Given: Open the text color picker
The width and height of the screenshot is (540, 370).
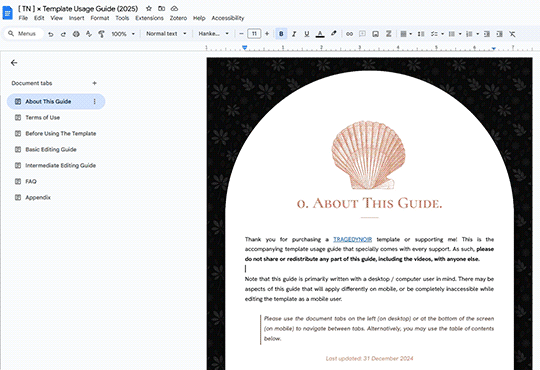Looking at the screenshot, I should pyautogui.click(x=320, y=34).
